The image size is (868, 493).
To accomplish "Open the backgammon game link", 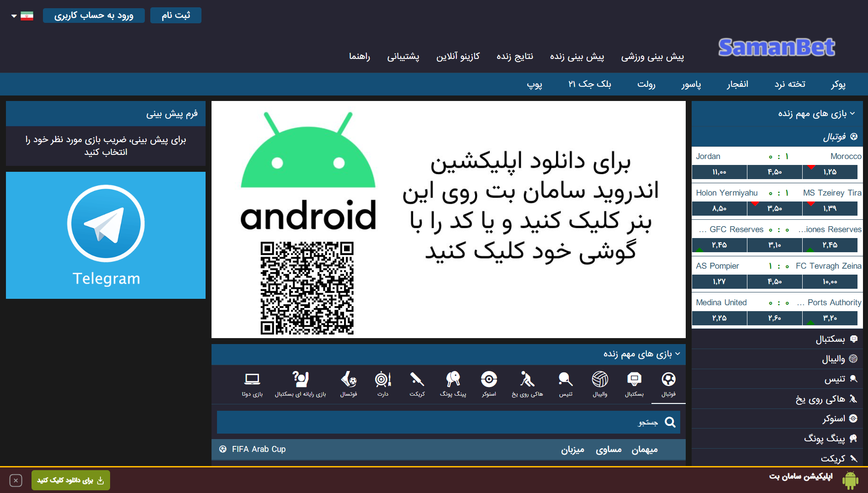I will tap(790, 85).
